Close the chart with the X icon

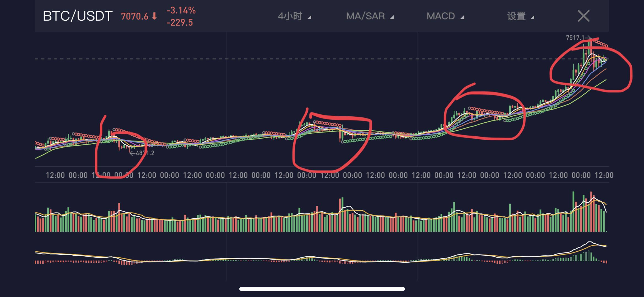[583, 16]
